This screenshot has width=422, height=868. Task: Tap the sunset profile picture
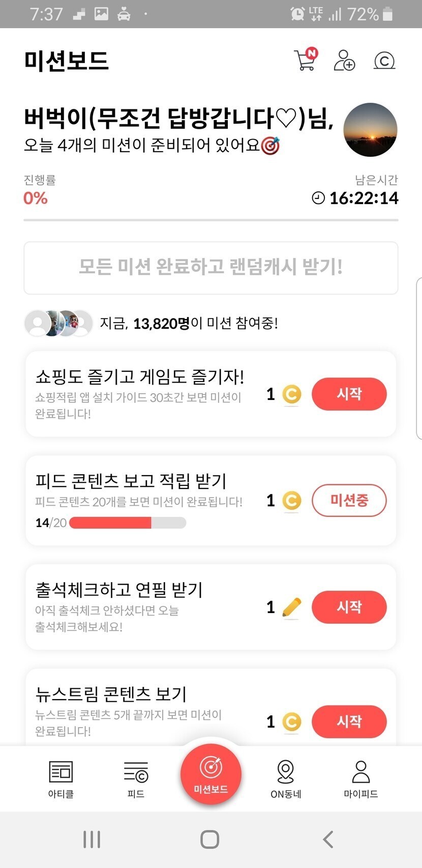pos(370,129)
